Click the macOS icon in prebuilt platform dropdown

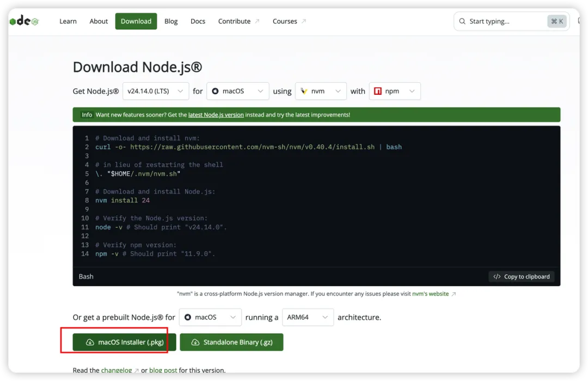pyautogui.click(x=188, y=317)
